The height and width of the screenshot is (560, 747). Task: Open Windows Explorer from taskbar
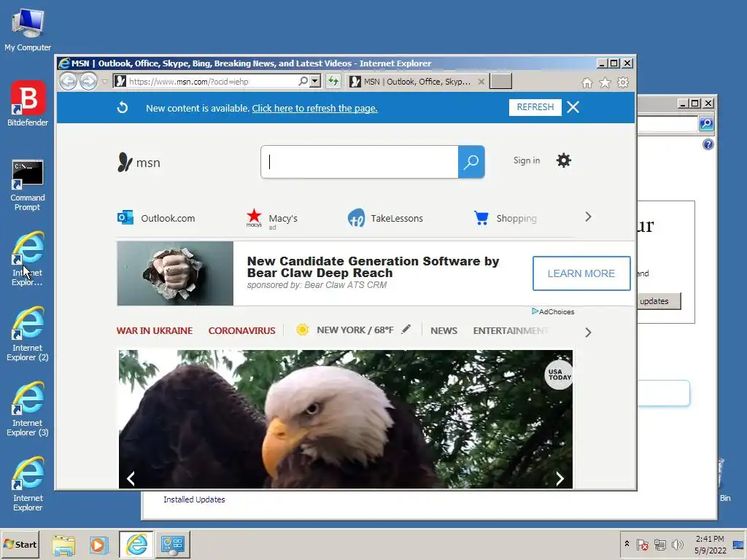point(63,544)
